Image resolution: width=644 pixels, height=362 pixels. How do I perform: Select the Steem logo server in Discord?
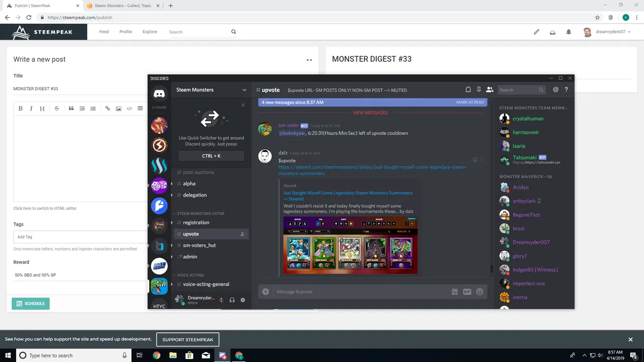click(159, 166)
